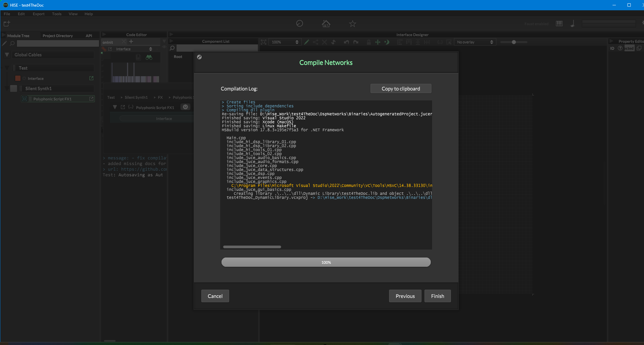Click the bookmark icon in Code Editor
Viewport: 644px width, 345px height.
click(x=138, y=57)
